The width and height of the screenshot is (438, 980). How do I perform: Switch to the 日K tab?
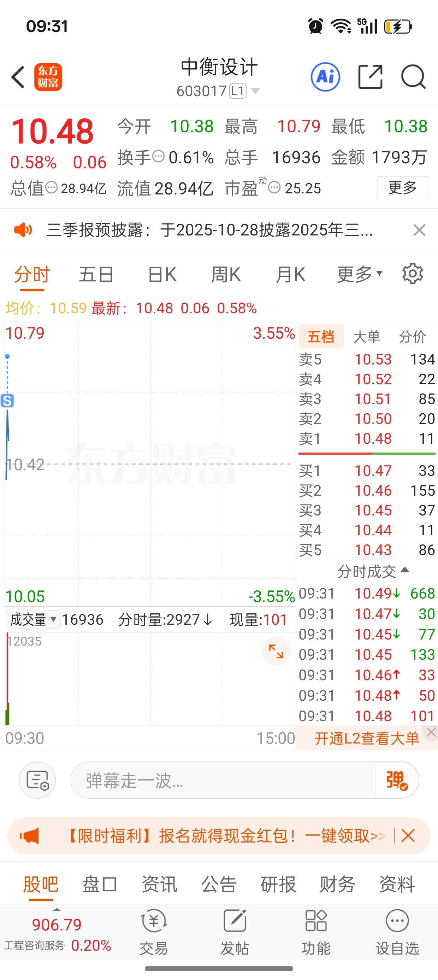click(162, 274)
